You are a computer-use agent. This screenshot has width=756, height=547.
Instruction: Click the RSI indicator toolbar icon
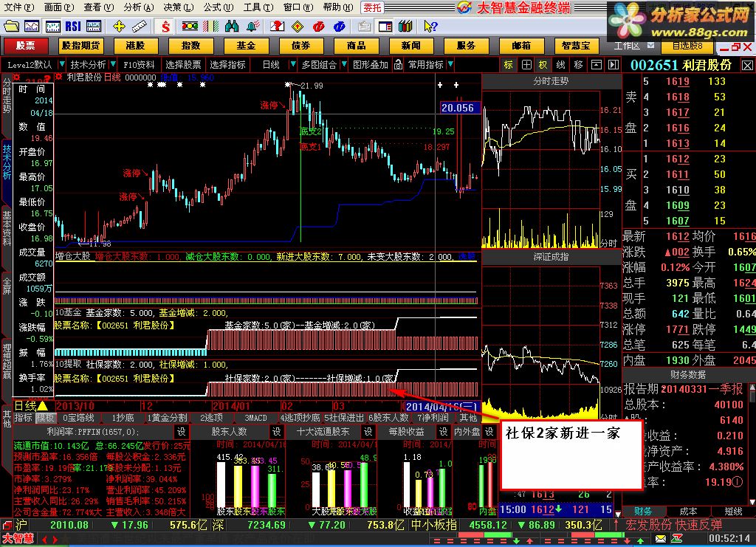pos(73,26)
